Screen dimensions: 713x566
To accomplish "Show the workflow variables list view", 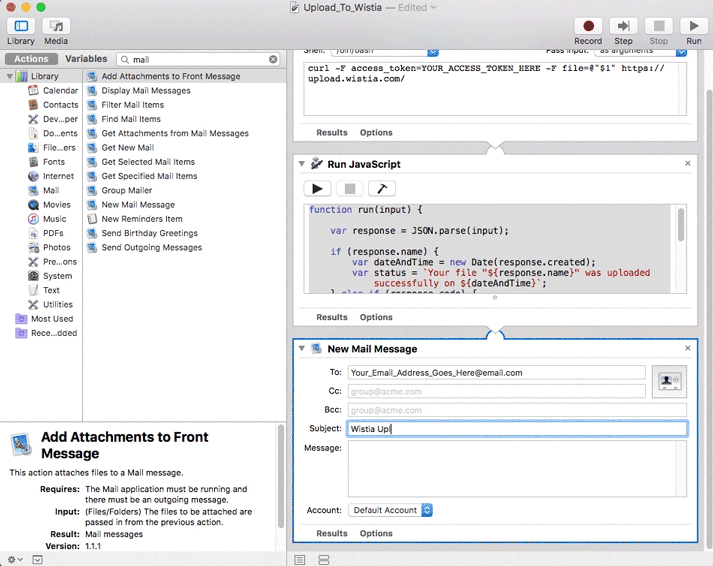I will click(x=324, y=560).
